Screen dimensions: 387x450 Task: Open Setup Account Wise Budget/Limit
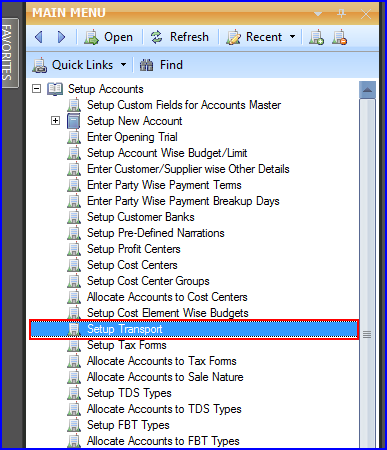click(167, 153)
